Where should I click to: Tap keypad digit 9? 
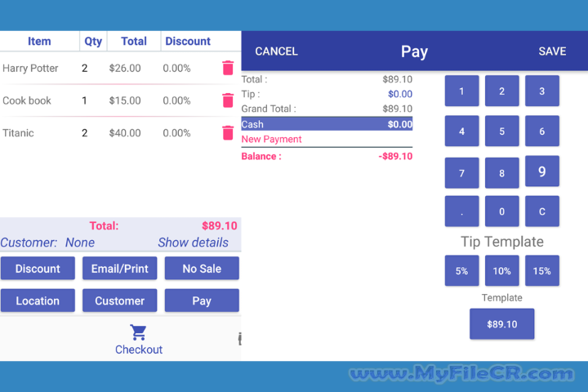(542, 171)
